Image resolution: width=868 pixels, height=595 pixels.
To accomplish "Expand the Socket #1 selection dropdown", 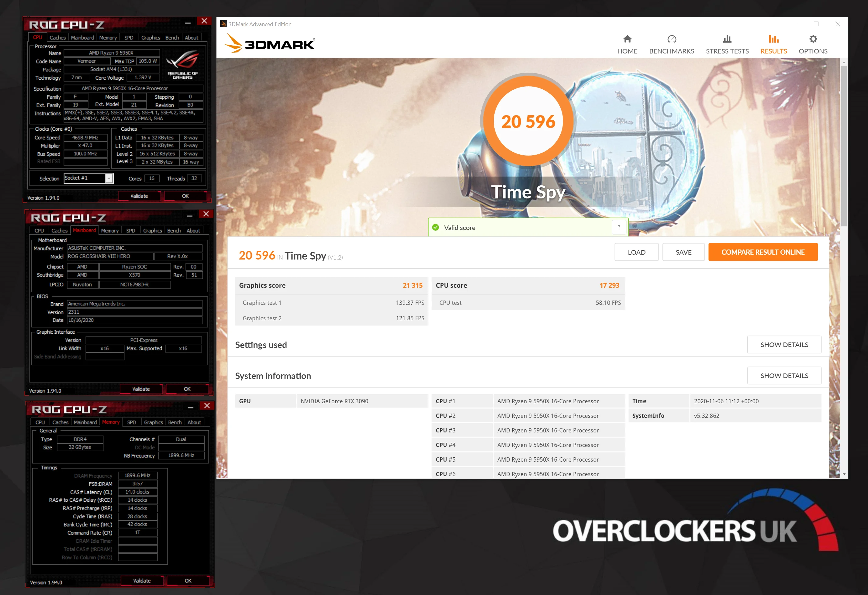I will (x=109, y=178).
